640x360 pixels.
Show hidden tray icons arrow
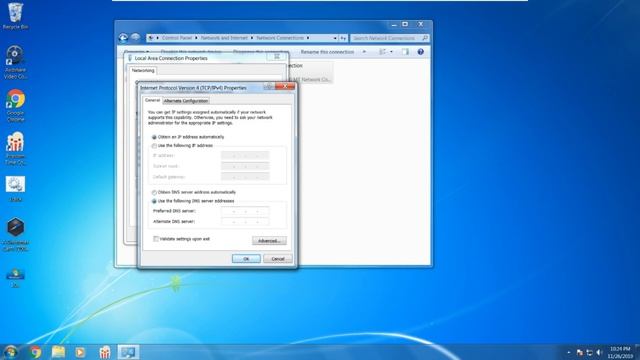click(x=569, y=352)
